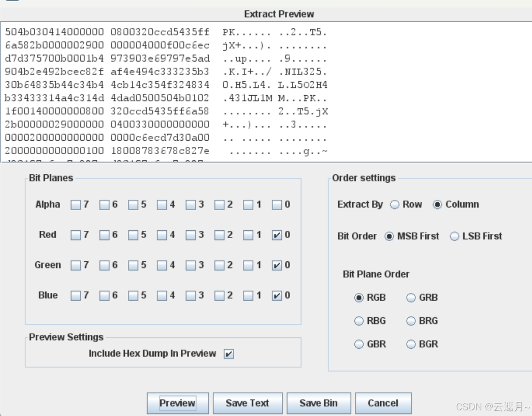Cancel the extract dialog
Screen dimensions: 532x416
point(383,403)
